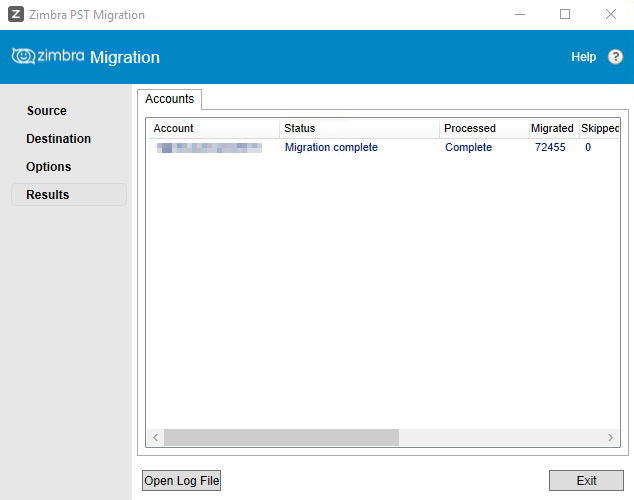Screen dimensions: 634x500
Task: Click the 'Complete' processed cell
Action: [x=468, y=147]
